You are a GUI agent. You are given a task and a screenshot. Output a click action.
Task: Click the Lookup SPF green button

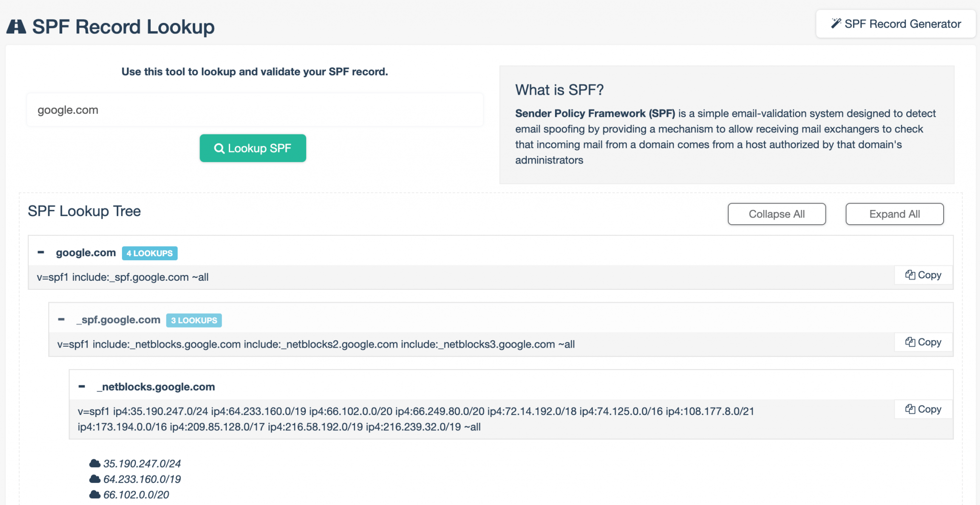point(253,148)
